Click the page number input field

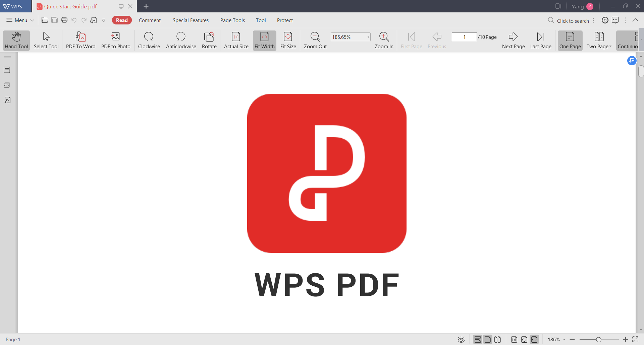pyautogui.click(x=464, y=37)
